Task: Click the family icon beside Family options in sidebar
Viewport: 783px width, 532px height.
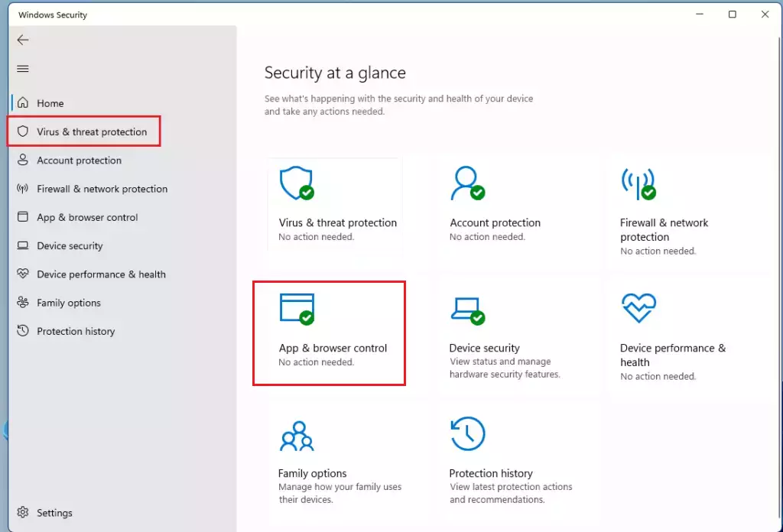Action: 22,302
